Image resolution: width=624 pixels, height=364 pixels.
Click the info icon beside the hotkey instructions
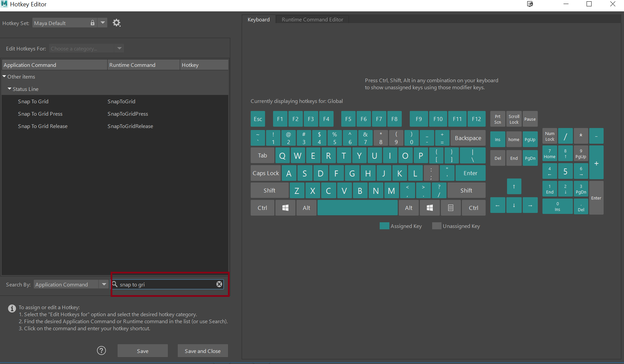(x=12, y=308)
